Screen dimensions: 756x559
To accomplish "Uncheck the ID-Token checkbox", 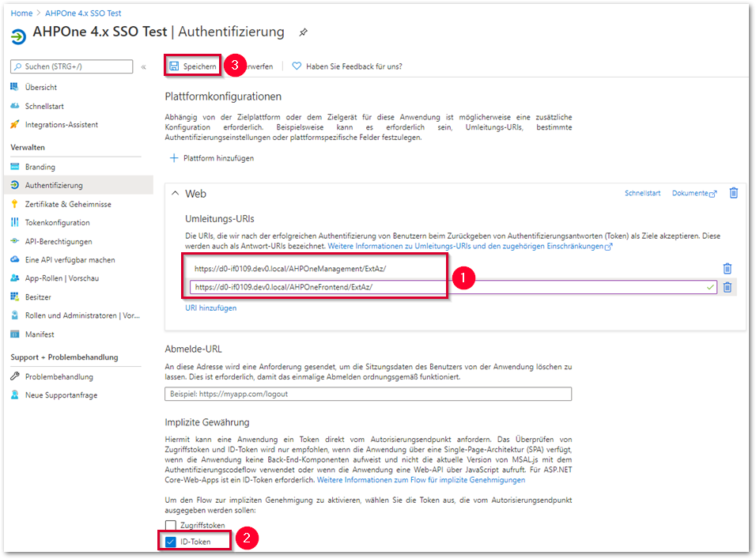I will [x=170, y=542].
